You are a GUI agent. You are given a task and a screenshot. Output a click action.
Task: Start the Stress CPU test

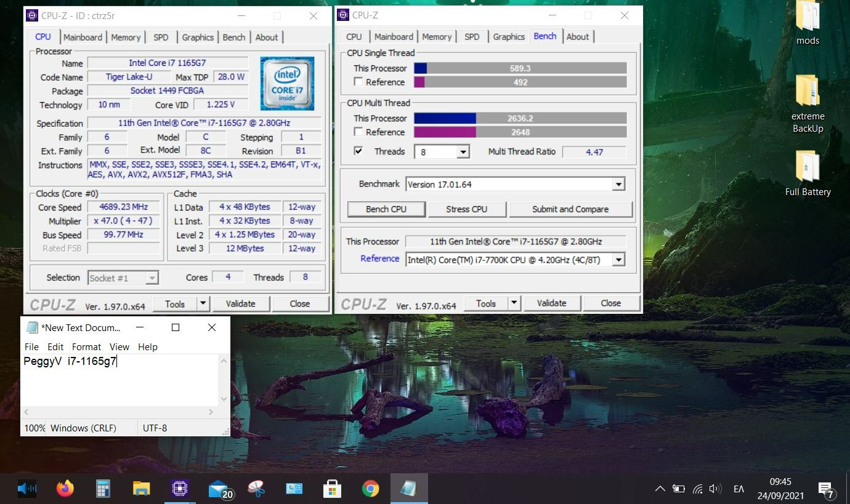tap(466, 209)
